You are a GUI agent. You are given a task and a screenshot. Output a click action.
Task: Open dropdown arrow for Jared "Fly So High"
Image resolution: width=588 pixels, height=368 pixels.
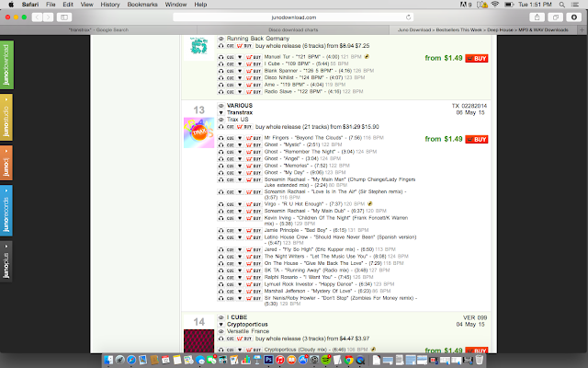point(240,249)
